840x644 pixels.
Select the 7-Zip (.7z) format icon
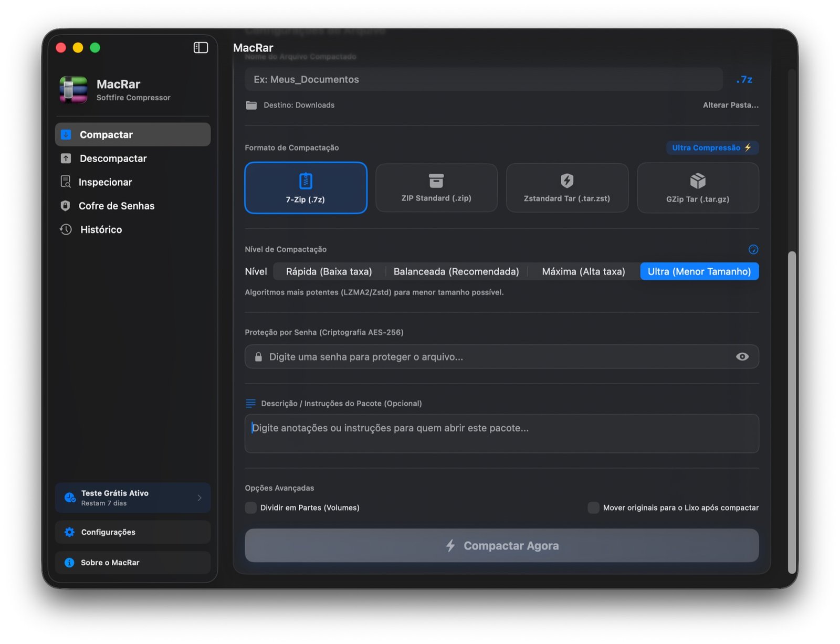tap(306, 181)
